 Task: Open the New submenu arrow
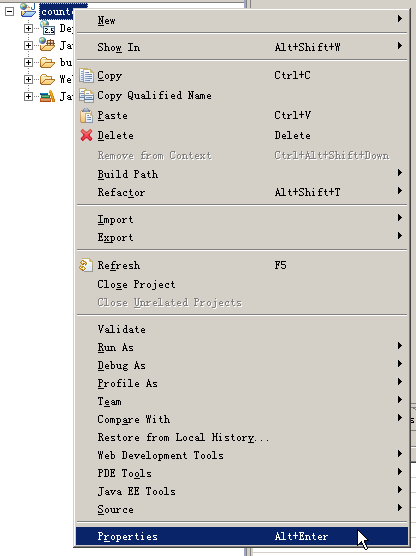399,18
